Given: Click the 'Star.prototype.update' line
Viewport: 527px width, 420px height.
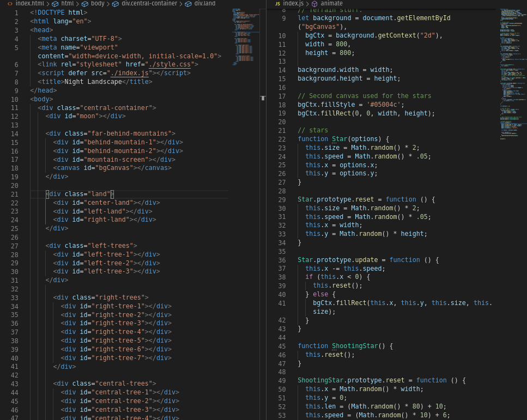Looking at the screenshot, I should (368, 260).
